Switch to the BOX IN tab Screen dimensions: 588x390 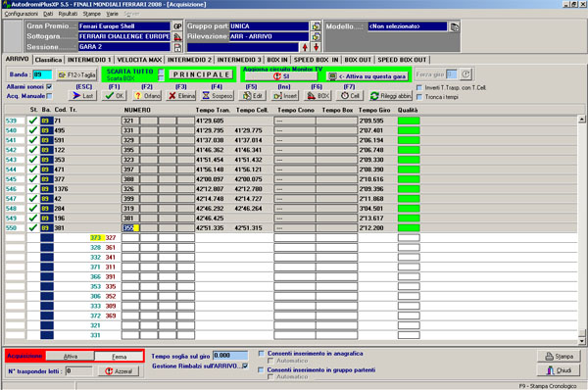[277, 60]
